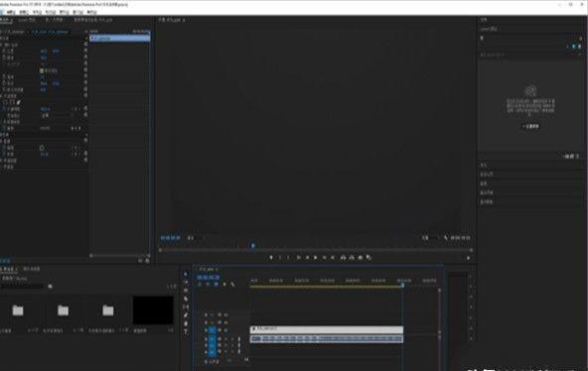Screen dimensions: 588x371
Task: Step forward one frame in Program monitor
Action: coord(325,258)
